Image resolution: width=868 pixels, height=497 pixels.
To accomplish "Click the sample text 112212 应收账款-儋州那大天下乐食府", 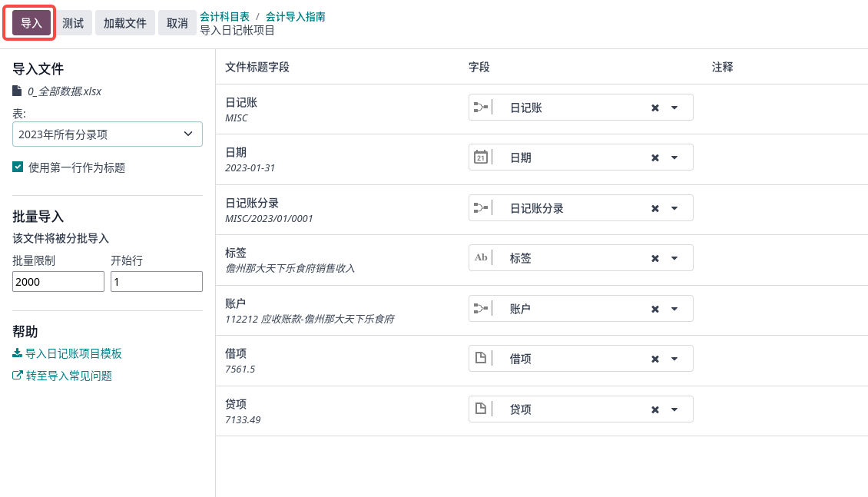I will click(x=310, y=319).
